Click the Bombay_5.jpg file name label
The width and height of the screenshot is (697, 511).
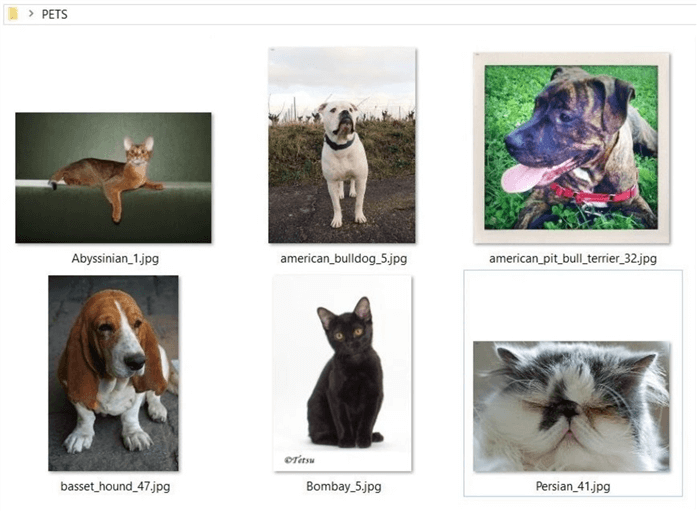(x=344, y=486)
